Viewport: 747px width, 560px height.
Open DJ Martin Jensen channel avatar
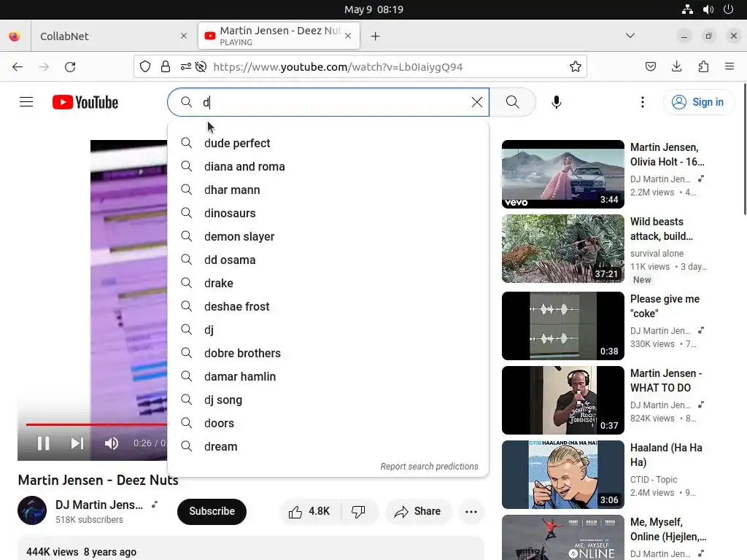[32, 510]
